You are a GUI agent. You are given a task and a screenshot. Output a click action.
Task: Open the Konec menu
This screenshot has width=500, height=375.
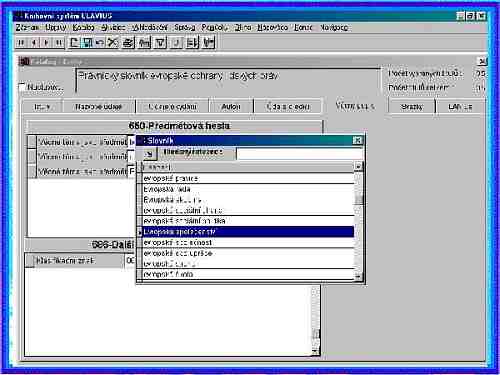pyautogui.click(x=303, y=27)
